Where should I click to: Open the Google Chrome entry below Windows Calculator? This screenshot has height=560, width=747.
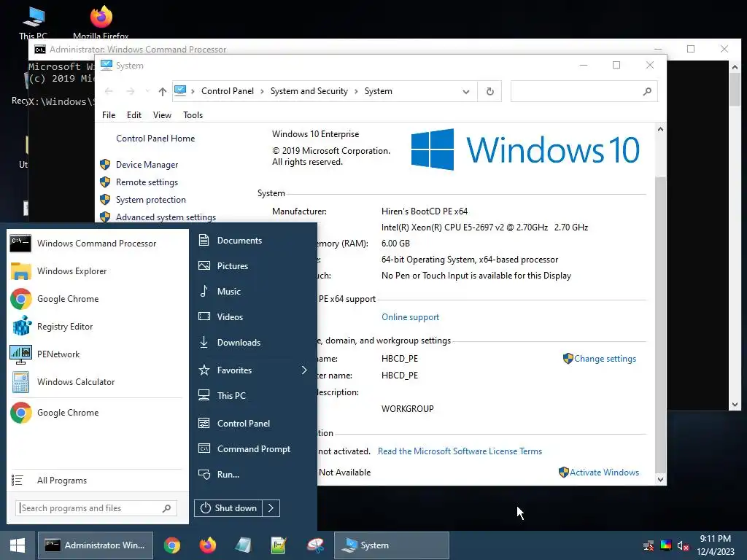(x=97, y=413)
